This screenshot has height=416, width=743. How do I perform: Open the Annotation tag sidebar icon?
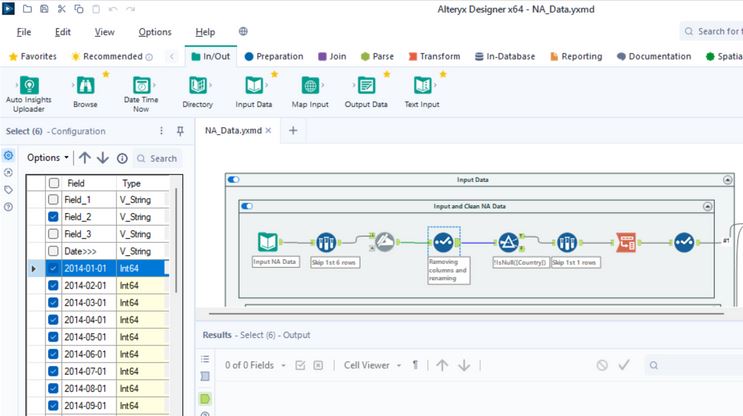pyautogui.click(x=9, y=190)
